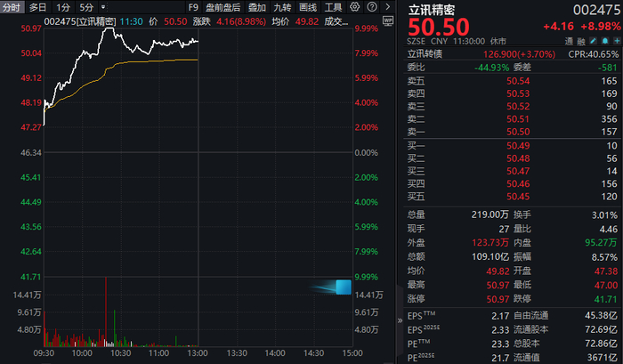The height and width of the screenshot is (364, 623).
Task: Click 内盘 value 95.27万
Action: click(602, 243)
